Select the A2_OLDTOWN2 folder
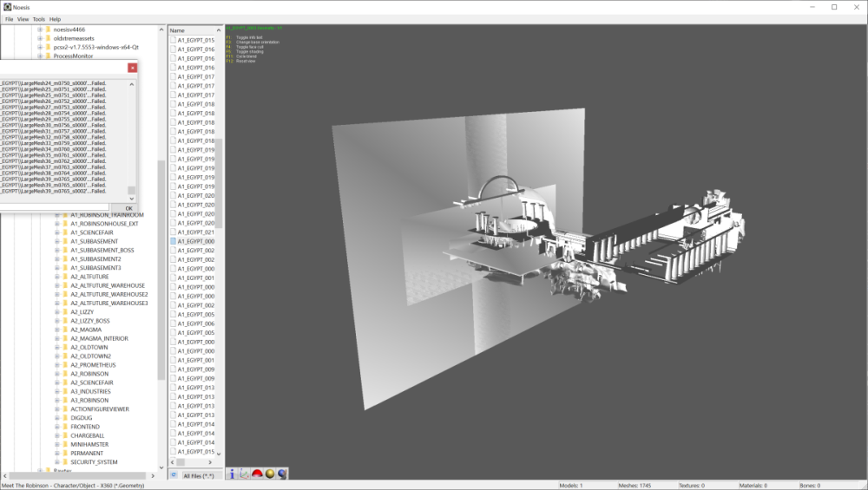Image resolution: width=868 pixels, height=490 pixels. [x=90, y=356]
